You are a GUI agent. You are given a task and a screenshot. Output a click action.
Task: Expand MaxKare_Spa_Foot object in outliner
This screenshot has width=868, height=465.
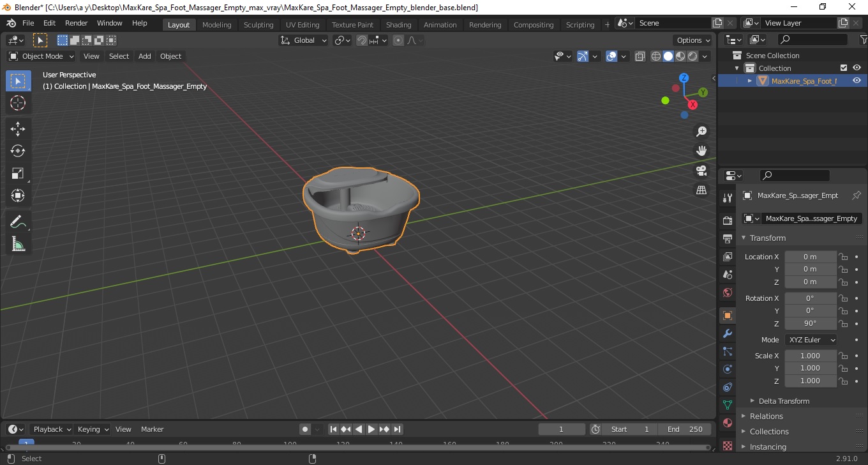[x=750, y=80]
